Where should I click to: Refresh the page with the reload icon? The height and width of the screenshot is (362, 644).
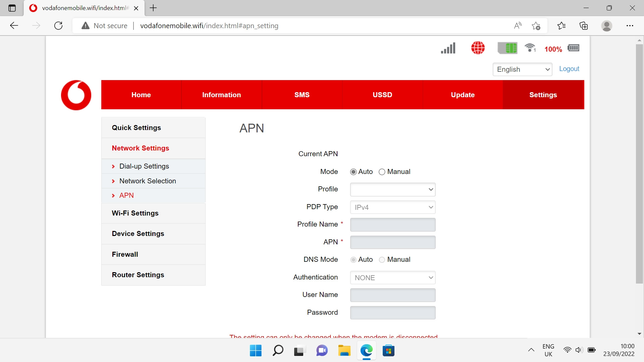tap(58, 26)
